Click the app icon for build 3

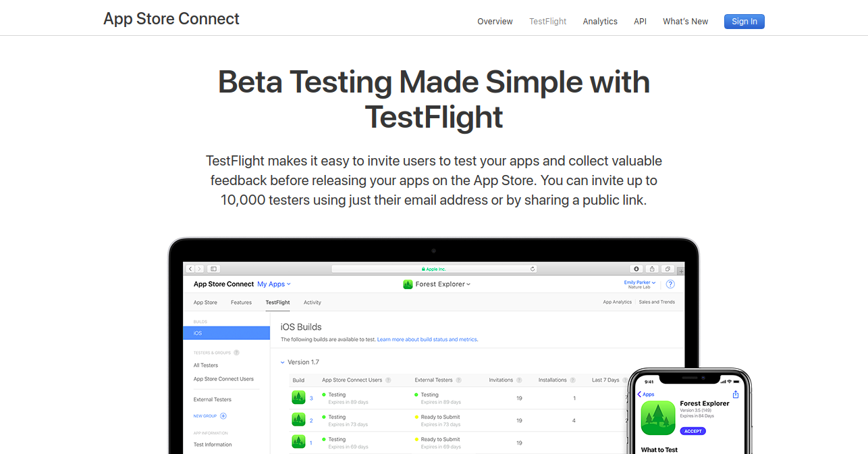point(298,397)
